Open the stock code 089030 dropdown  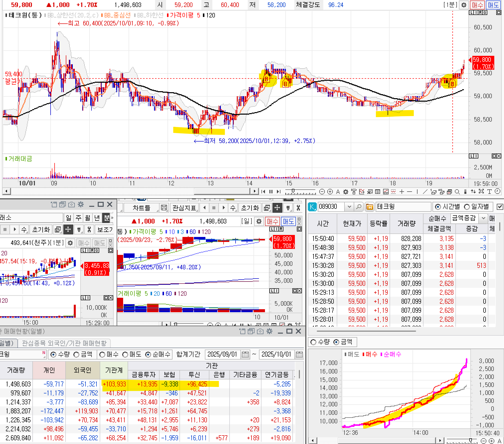point(349,207)
